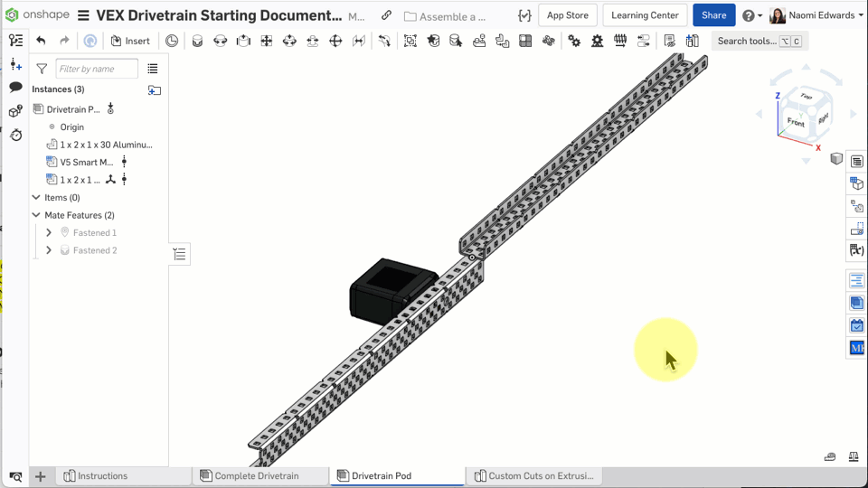Open the comments panel speech bubble
The image size is (868, 488).
click(15, 88)
